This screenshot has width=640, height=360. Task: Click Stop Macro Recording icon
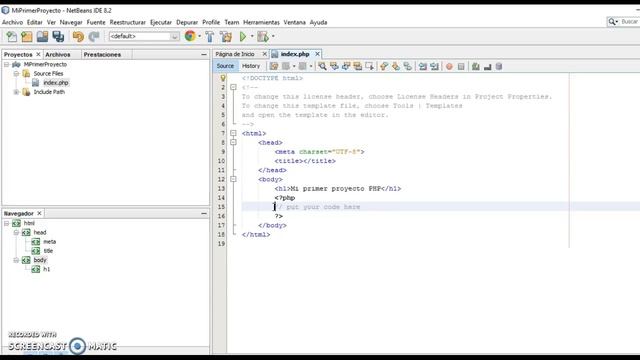[x=461, y=66]
